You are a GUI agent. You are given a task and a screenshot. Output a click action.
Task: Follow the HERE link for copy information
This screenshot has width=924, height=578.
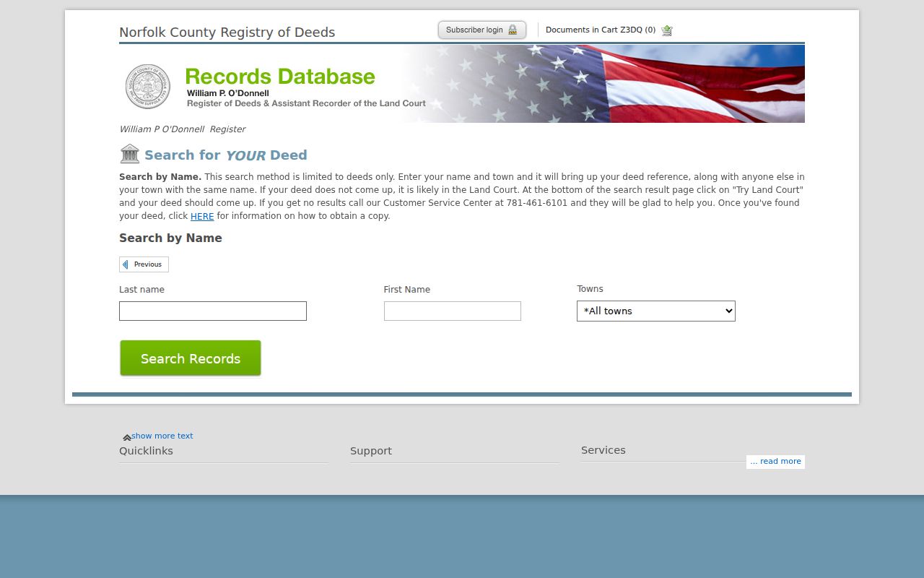click(202, 216)
